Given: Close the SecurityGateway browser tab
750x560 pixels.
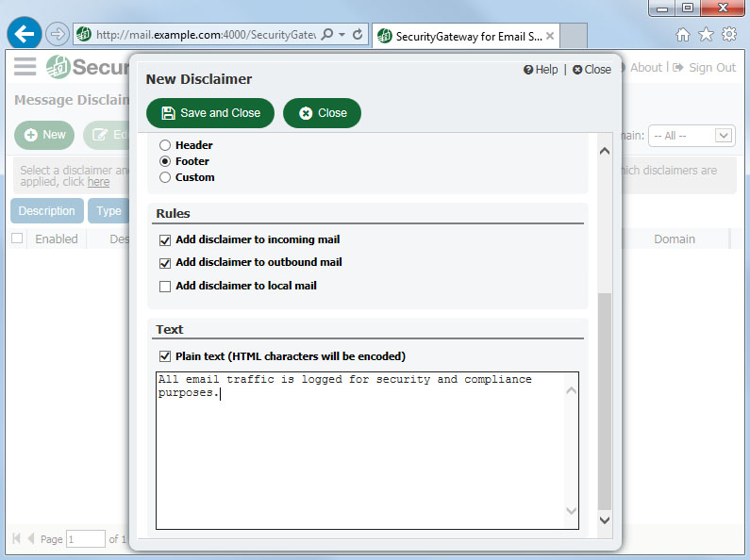Looking at the screenshot, I should tap(550, 36).
